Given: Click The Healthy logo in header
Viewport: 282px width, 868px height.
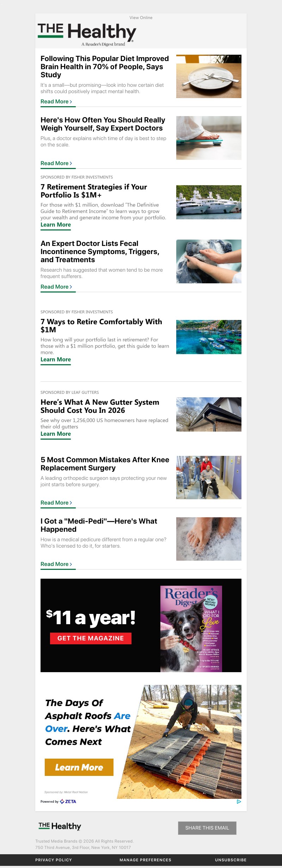Looking at the screenshot, I should tap(87, 35).
